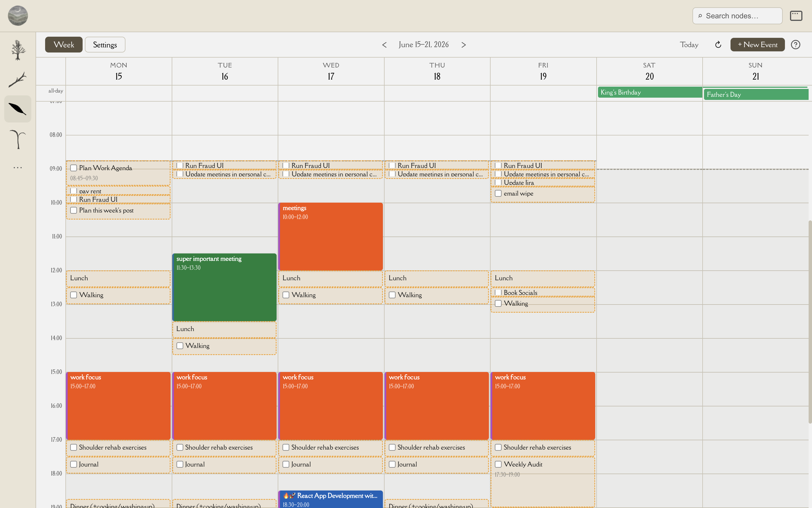The image size is (812, 508).
Task: Open the sprout fork icon in sidebar
Action: point(18,139)
